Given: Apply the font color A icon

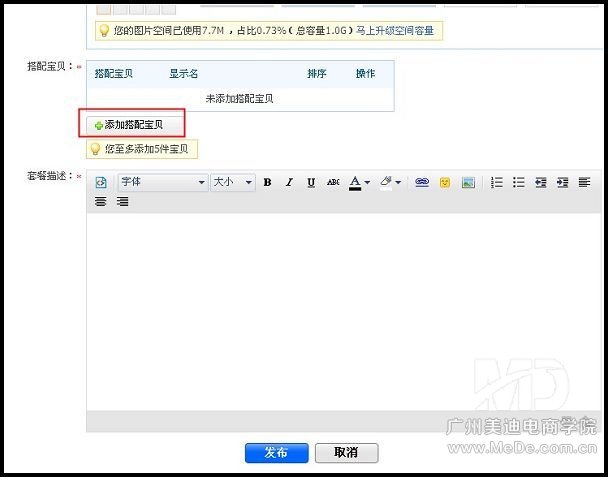Looking at the screenshot, I should 355,182.
